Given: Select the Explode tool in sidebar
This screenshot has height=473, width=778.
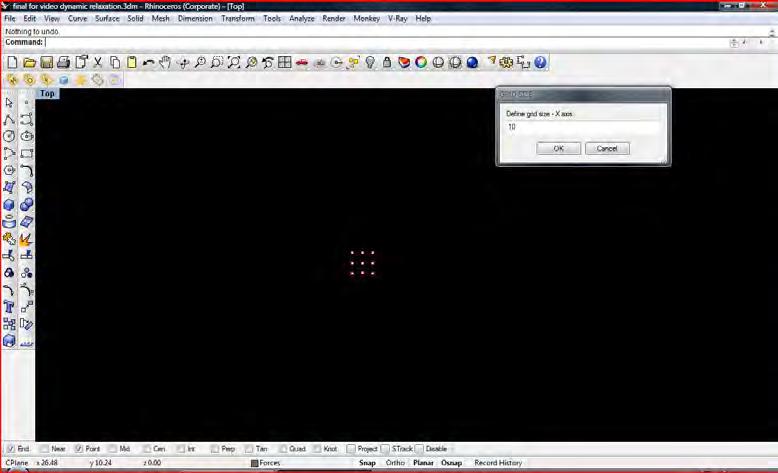Looking at the screenshot, I should coord(26,239).
